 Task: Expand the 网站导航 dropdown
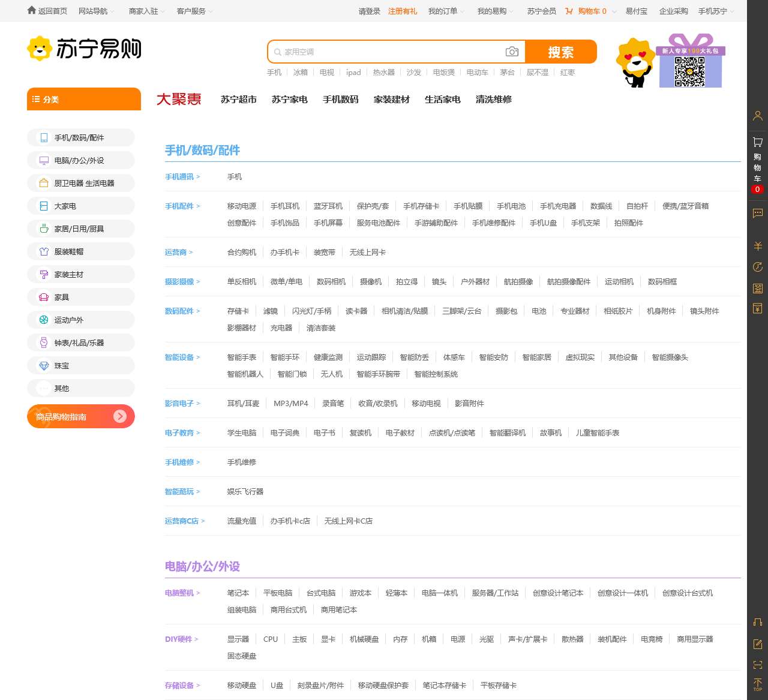point(96,11)
